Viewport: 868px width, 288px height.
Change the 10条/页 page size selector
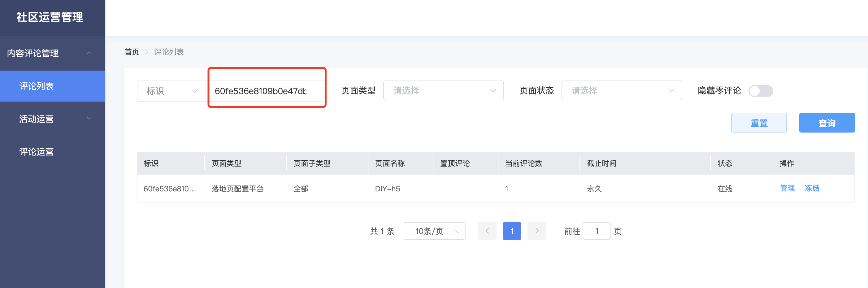[x=434, y=231]
